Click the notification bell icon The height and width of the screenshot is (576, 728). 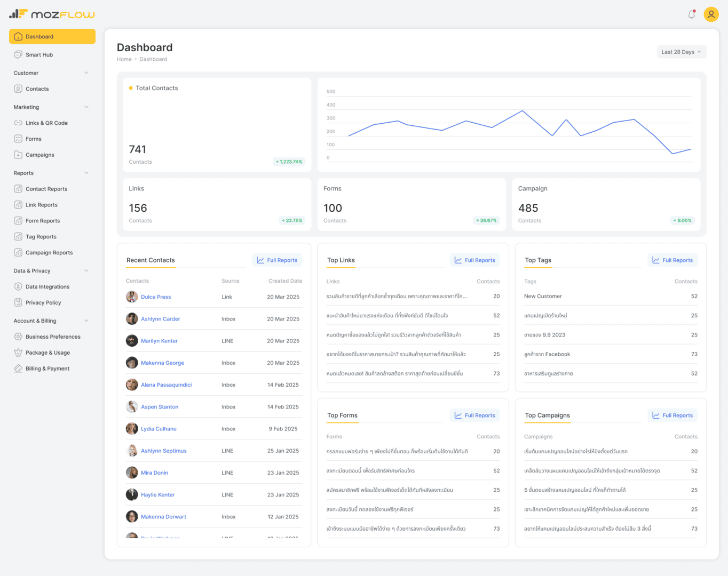coord(692,14)
